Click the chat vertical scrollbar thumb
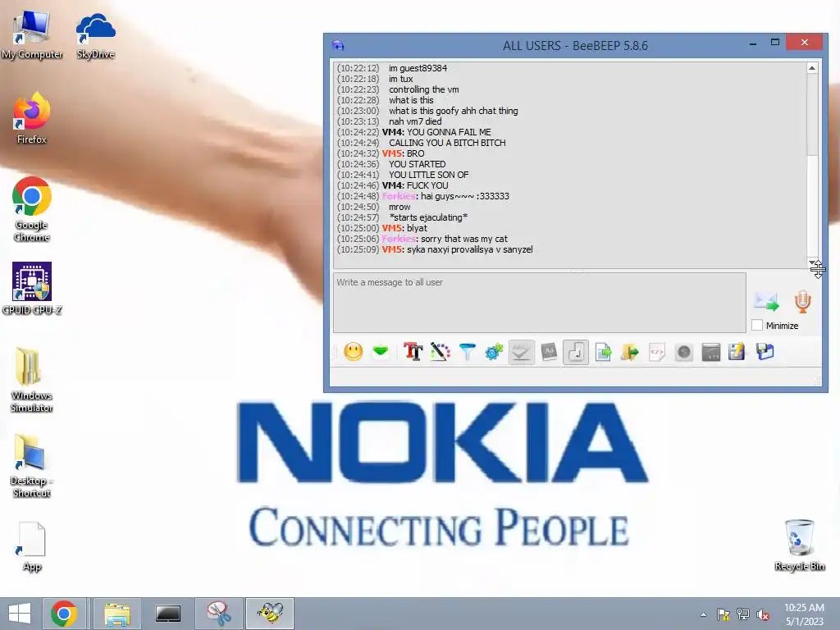 (x=812, y=115)
